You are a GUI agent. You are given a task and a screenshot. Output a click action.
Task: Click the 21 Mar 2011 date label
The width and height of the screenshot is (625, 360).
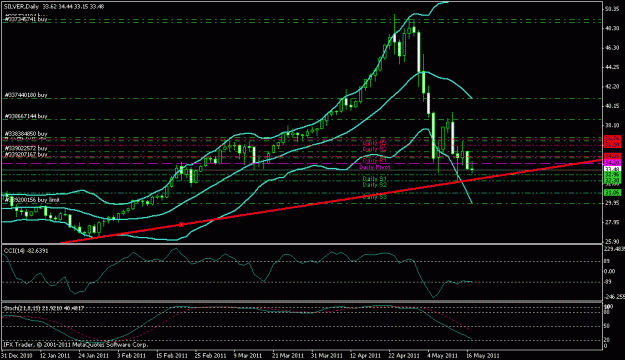click(288, 355)
